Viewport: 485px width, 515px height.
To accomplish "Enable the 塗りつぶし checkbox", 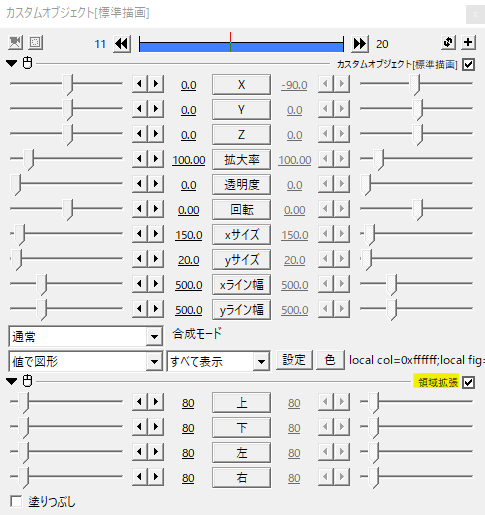I will 16,501.
